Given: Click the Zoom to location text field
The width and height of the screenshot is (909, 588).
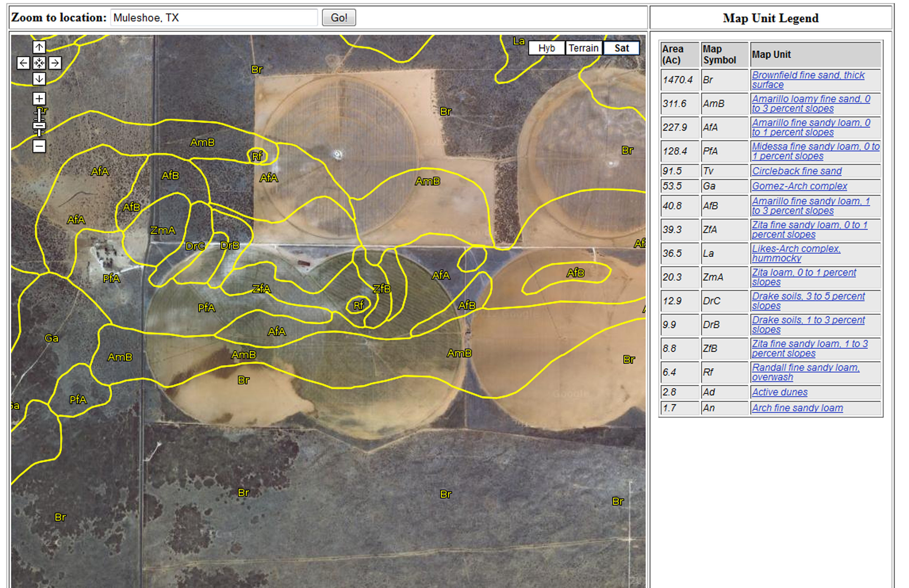Looking at the screenshot, I should 214,18.
